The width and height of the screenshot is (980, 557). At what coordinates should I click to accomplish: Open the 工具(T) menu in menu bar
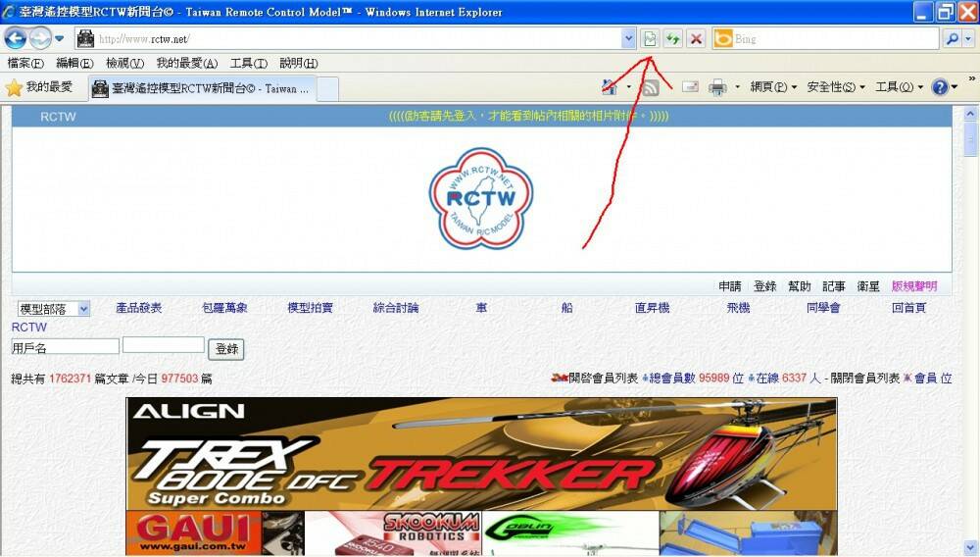pyautogui.click(x=248, y=63)
